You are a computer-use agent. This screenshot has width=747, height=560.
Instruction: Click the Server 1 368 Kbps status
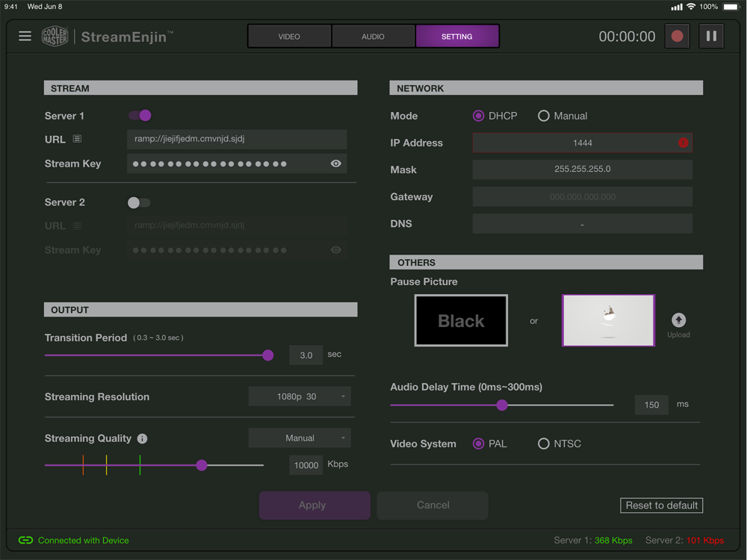coord(593,541)
